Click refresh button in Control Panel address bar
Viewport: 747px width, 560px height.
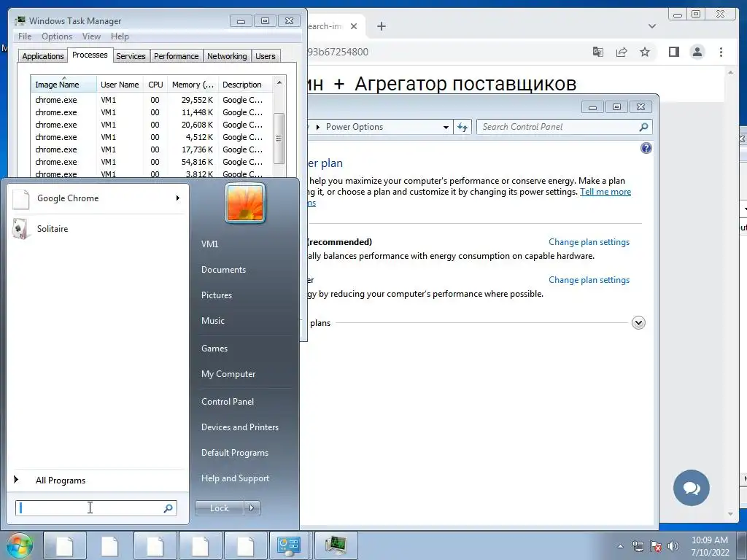pos(462,127)
